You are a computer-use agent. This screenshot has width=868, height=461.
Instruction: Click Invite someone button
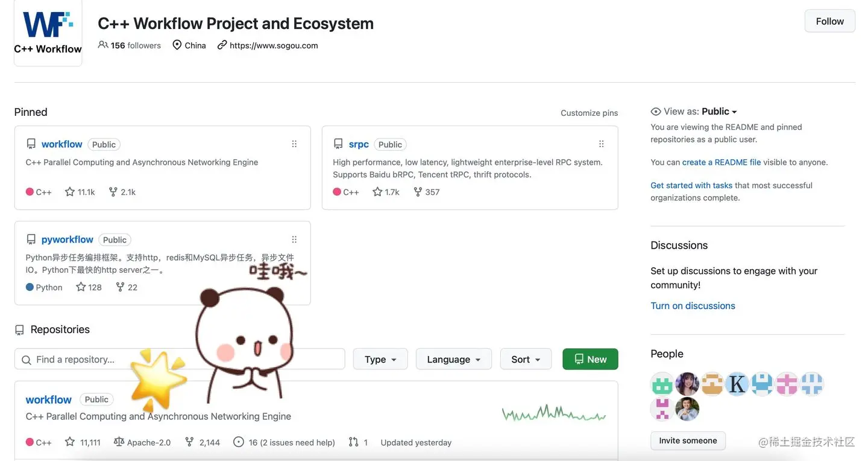tap(688, 440)
